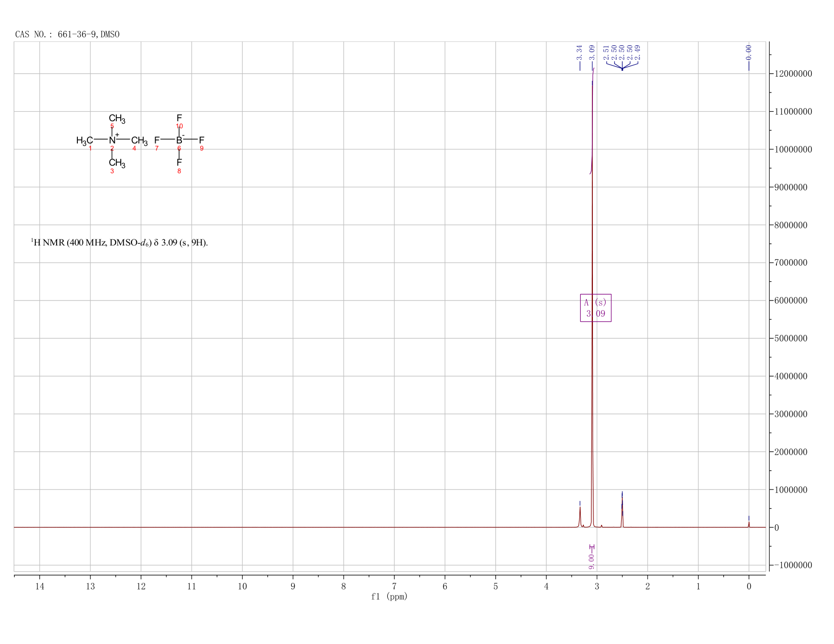
Task: Click the fluorine atom labeled 8
Action: point(179,163)
